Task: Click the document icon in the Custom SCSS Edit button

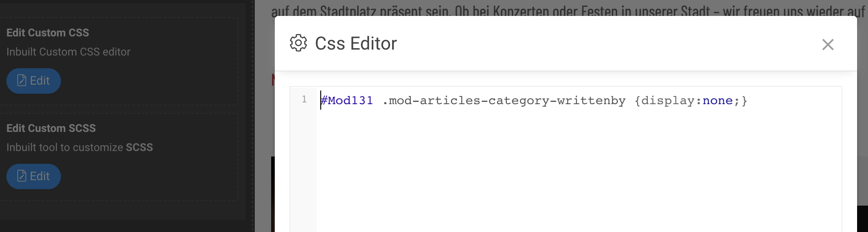Action: (21, 176)
